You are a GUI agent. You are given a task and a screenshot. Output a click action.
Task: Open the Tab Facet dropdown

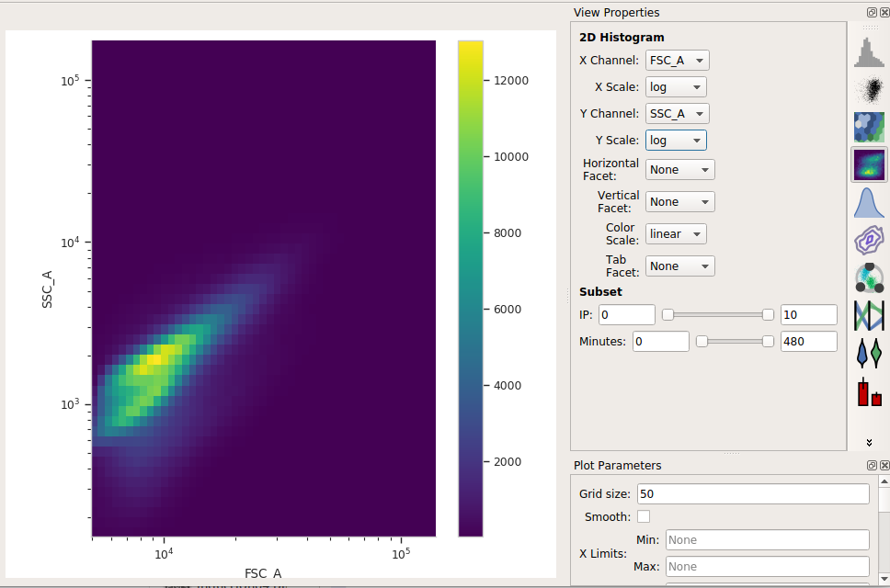(x=680, y=266)
